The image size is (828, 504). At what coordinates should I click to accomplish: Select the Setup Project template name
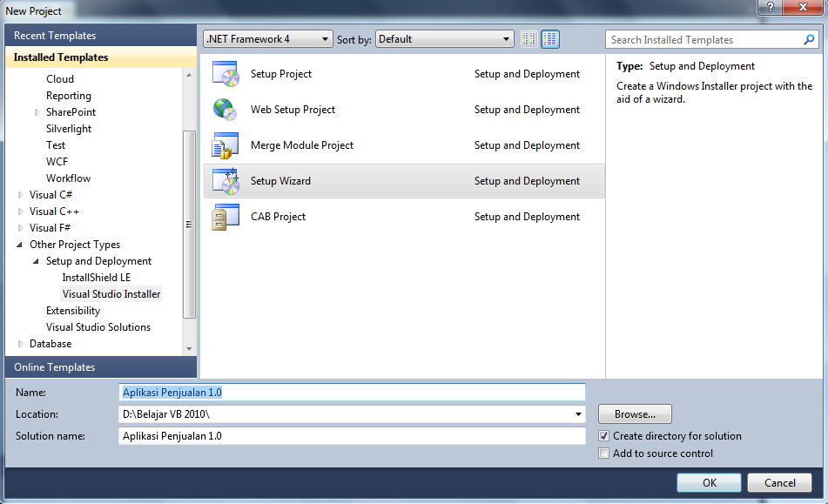[281, 74]
